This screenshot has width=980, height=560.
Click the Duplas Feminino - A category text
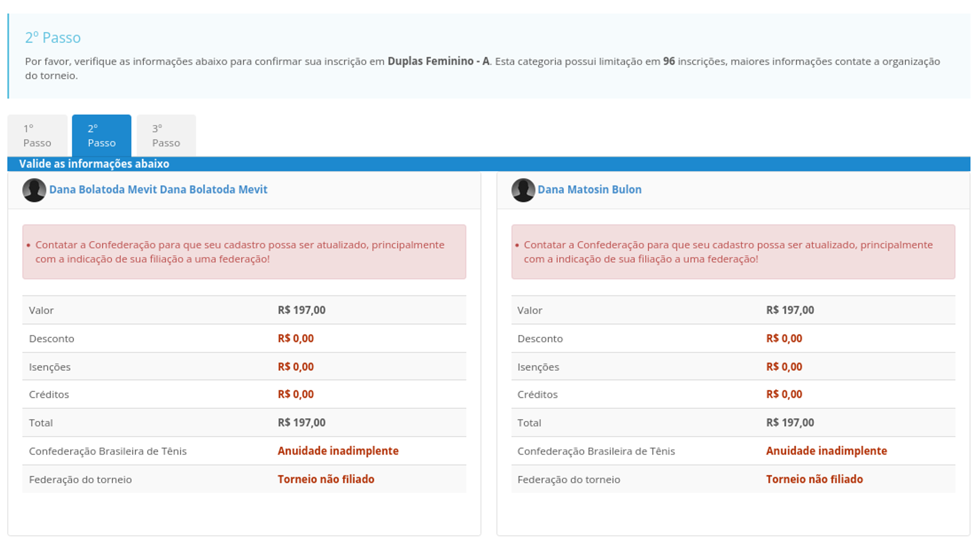tap(439, 61)
